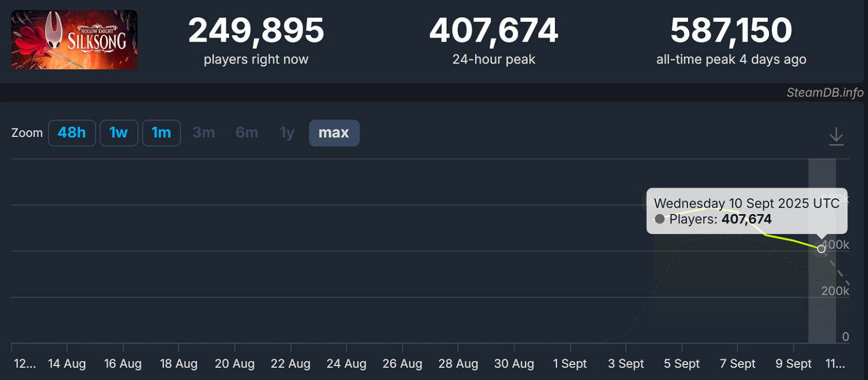Click the 587,150 all-time peak stat
The height and width of the screenshot is (380, 868).
coord(731,31)
